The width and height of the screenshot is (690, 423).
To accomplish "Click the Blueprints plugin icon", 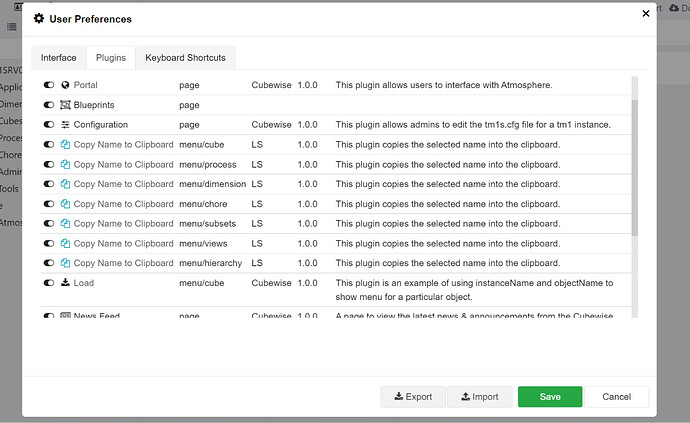I will (x=66, y=105).
